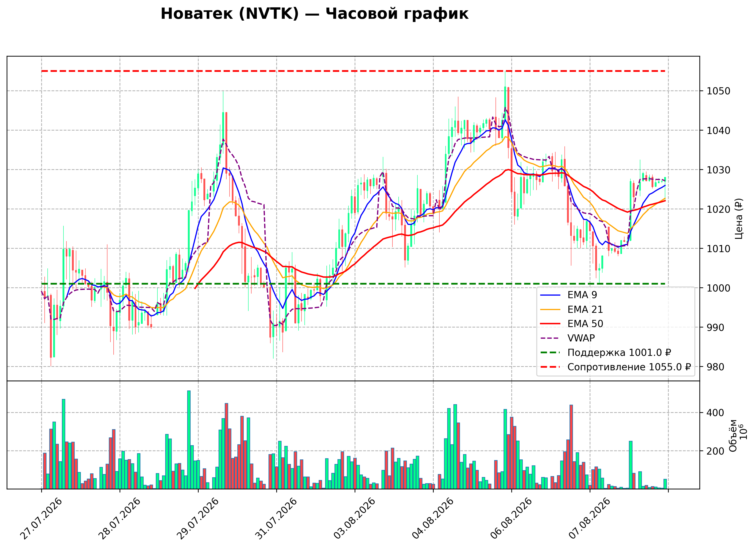Click price axis value 1000
Image resolution: width=756 pixels, height=548 pixels.
718,288
